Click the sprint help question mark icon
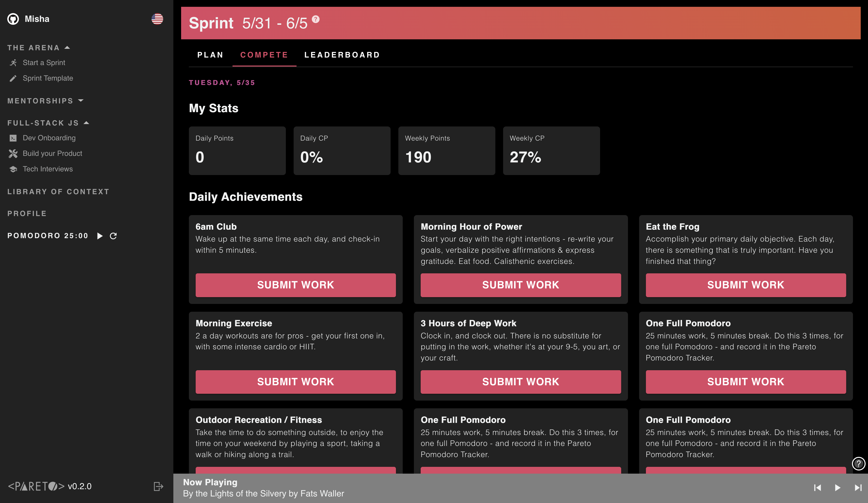The image size is (868, 503). 315,19
